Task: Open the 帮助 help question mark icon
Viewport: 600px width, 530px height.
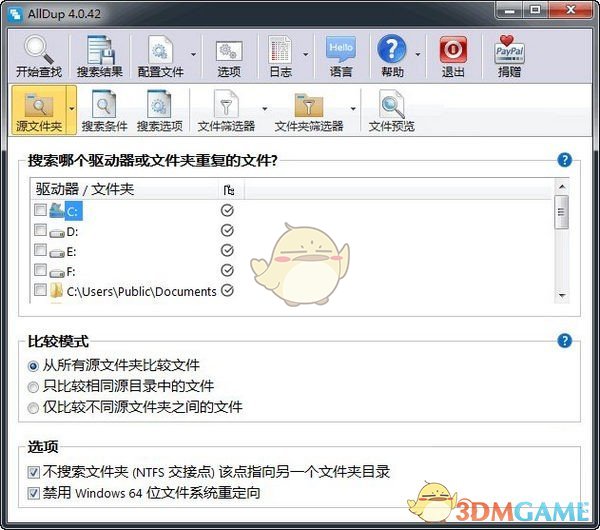Action: pyautogui.click(x=392, y=49)
